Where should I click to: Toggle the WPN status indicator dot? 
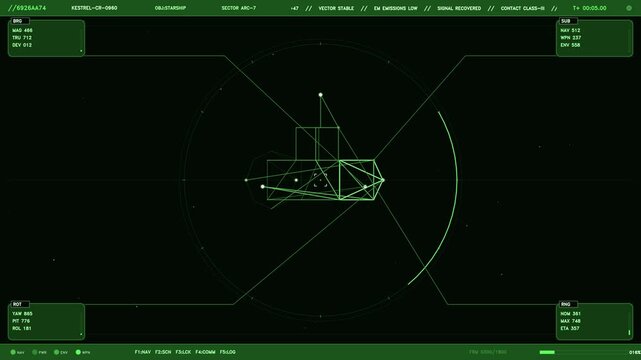78,352
